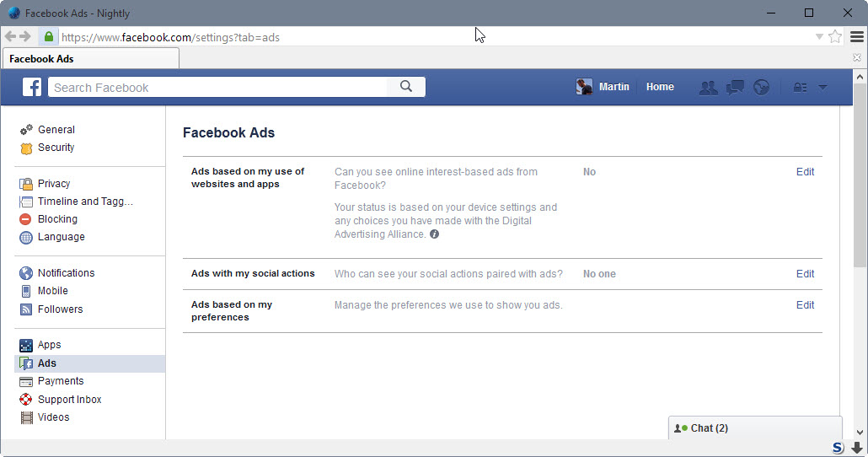Open Support Inbox in sidebar
This screenshot has height=457, width=868.
pyautogui.click(x=69, y=400)
